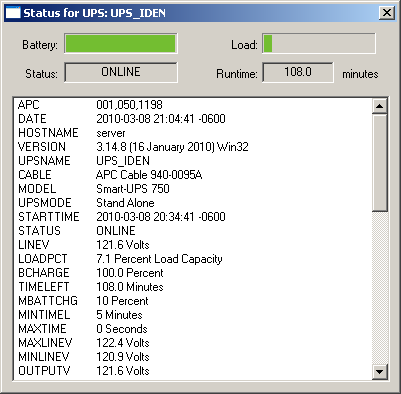401x394 pixels.
Task: Click the Runtime: label
Action: 237,73
